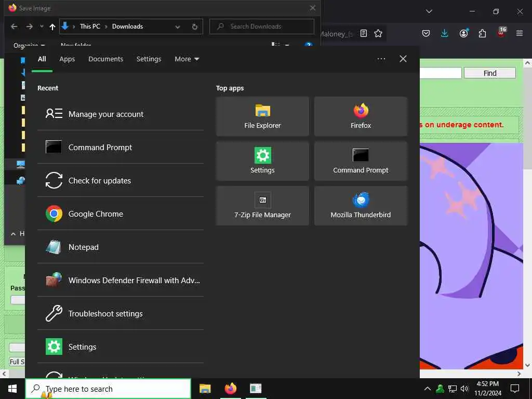Open the Windows Start button
Viewport: 532px width, 399px height.
point(12,389)
